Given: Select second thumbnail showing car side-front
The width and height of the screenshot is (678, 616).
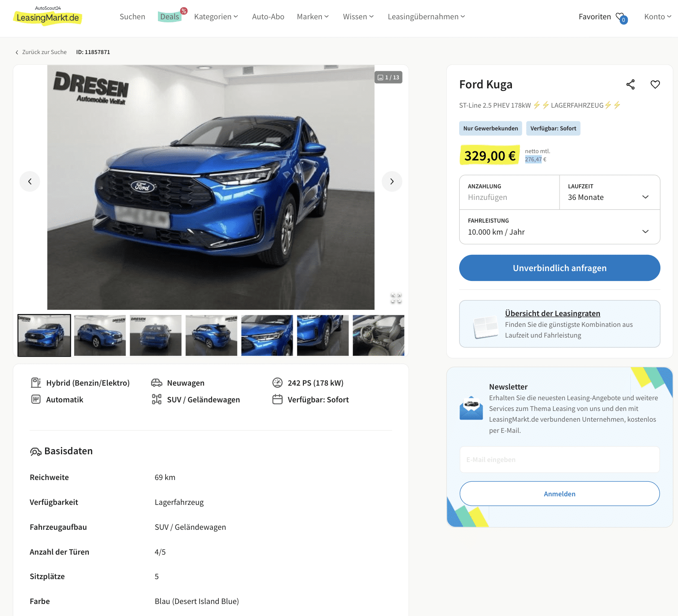Looking at the screenshot, I should pyautogui.click(x=100, y=335).
